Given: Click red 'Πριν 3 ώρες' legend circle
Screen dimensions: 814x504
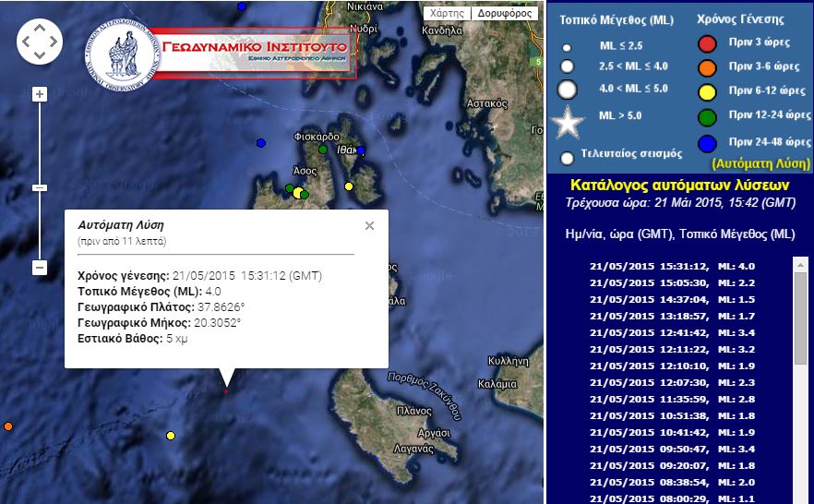Looking at the screenshot, I should pyautogui.click(x=708, y=43).
